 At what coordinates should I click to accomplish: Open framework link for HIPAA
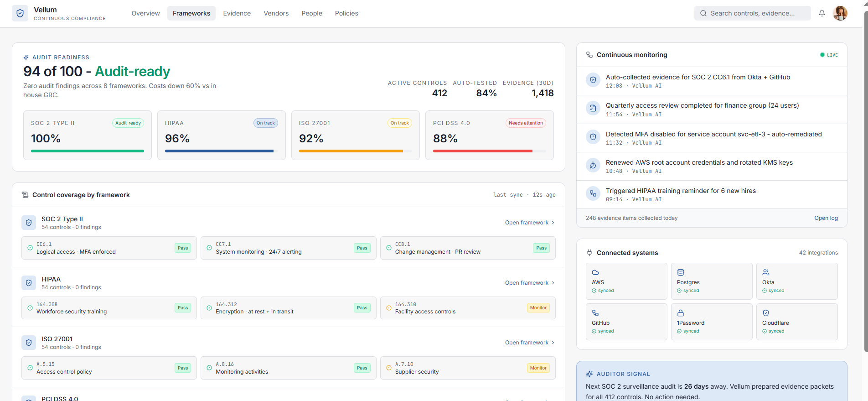click(530, 283)
